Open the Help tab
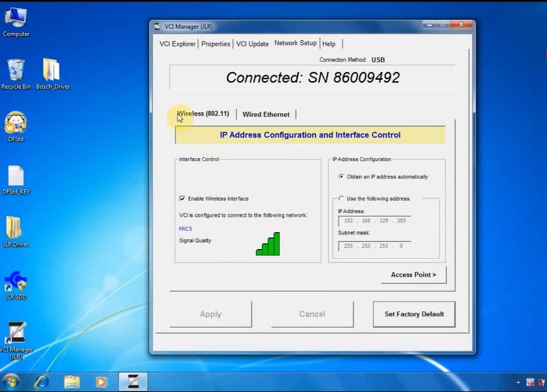This screenshot has width=547, height=392. [x=328, y=44]
